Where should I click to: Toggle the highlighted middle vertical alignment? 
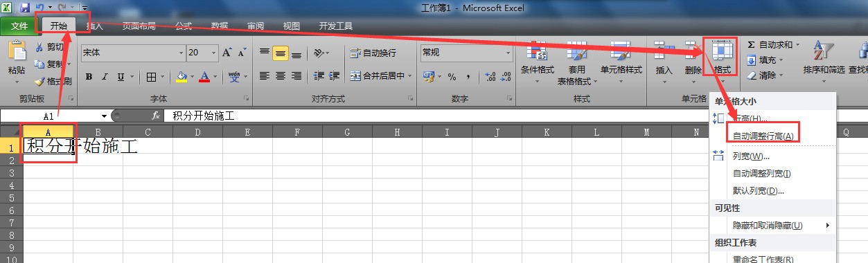coord(280,53)
